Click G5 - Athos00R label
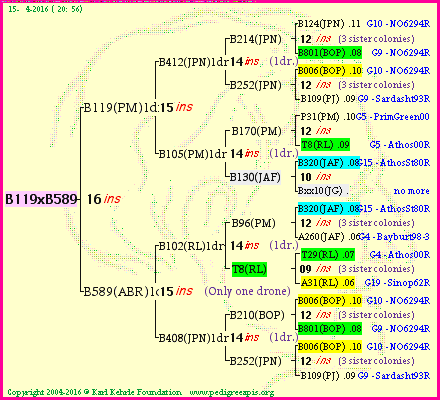 tap(400, 145)
